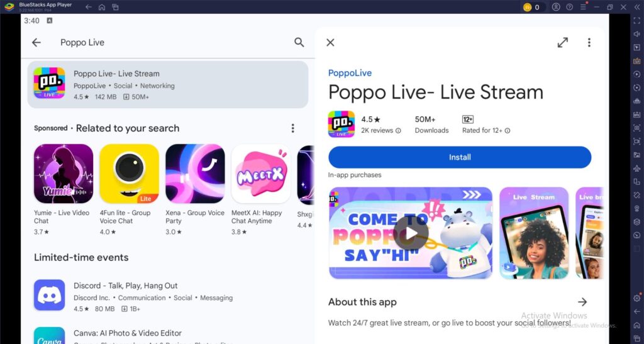Select Poppo Live- Live Stream search result
The height and width of the screenshot is (344, 644).
pyautogui.click(x=167, y=84)
